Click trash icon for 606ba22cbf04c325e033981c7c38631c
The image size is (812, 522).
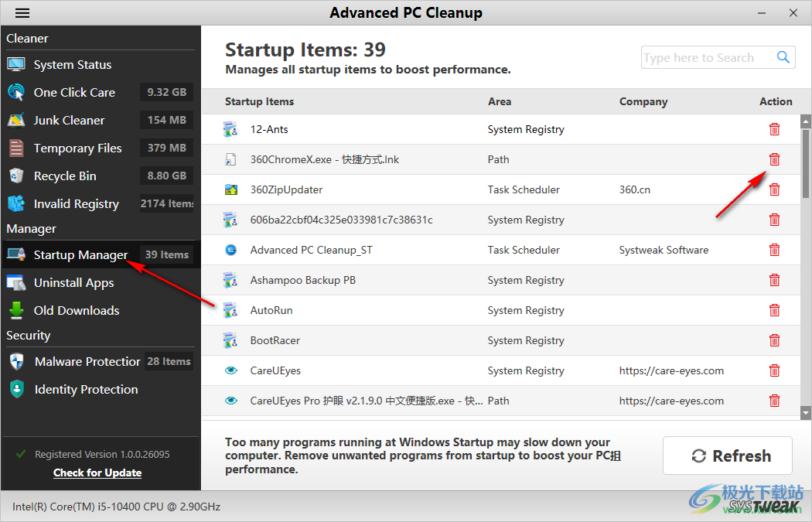click(x=774, y=220)
